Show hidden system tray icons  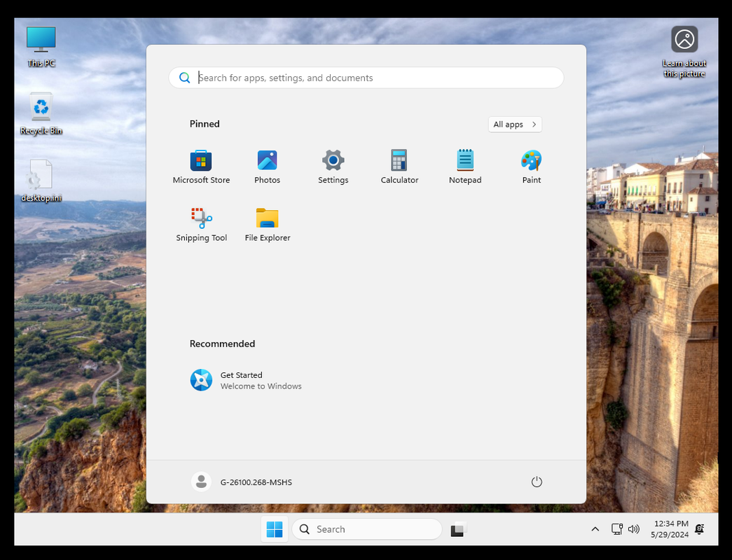595,528
